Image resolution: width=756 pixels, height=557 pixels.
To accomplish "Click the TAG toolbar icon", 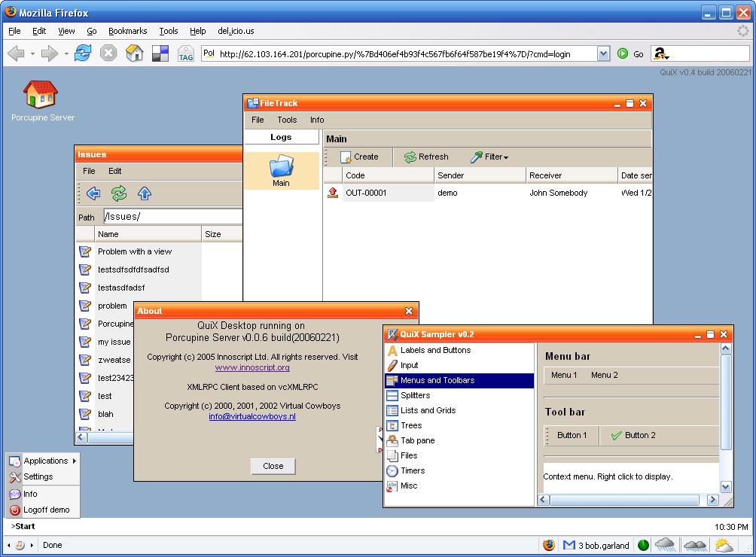I will coord(186,53).
